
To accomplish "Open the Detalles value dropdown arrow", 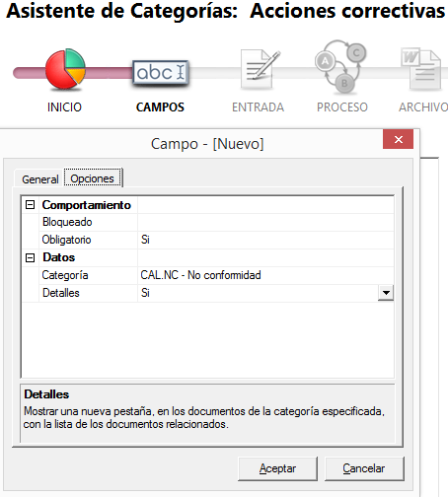I will pyautogui.click(x=386, y=293).
